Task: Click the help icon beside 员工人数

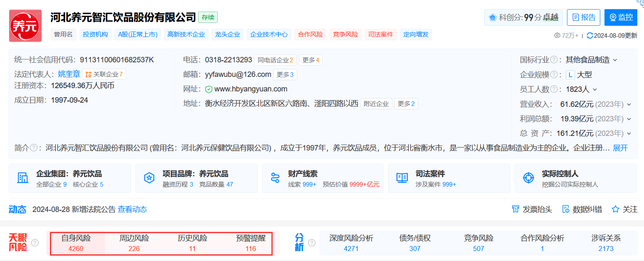Action: (554, 89)
